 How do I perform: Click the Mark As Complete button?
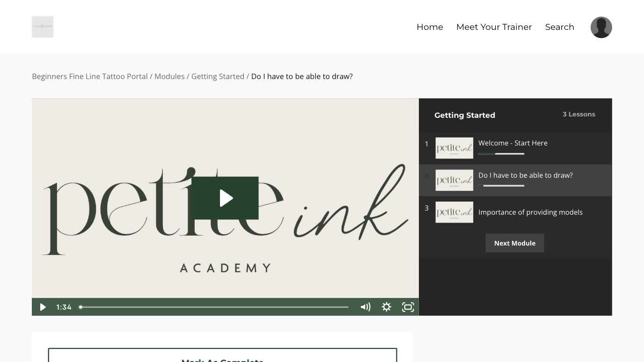pyautogui.click(x=222, y=355)
